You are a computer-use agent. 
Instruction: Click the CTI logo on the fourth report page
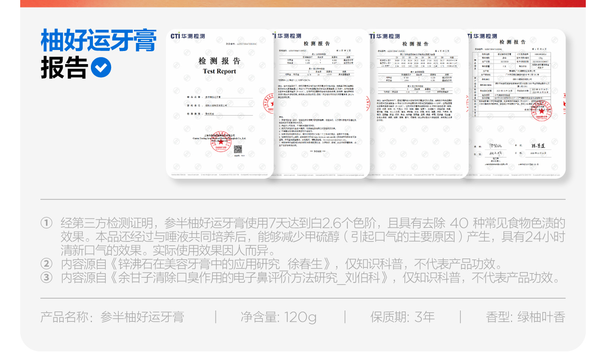pyautogui.click(x=484, y=36)
